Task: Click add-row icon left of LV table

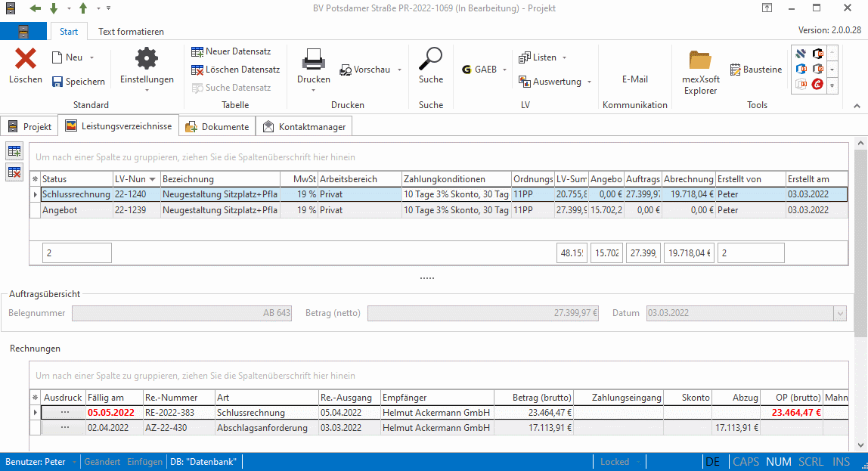Action: tap(14, 151)
